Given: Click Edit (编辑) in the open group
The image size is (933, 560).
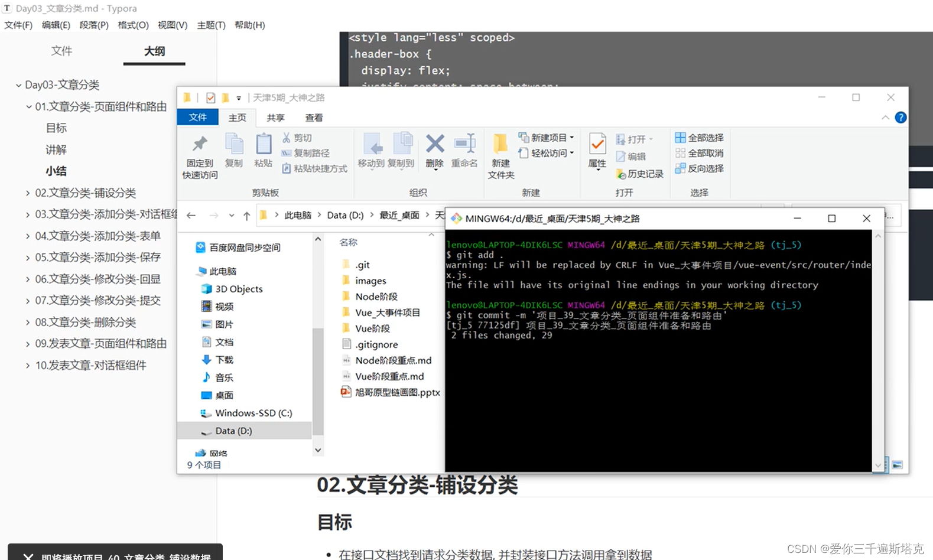Looking at the screenshot, I should 631,157.
